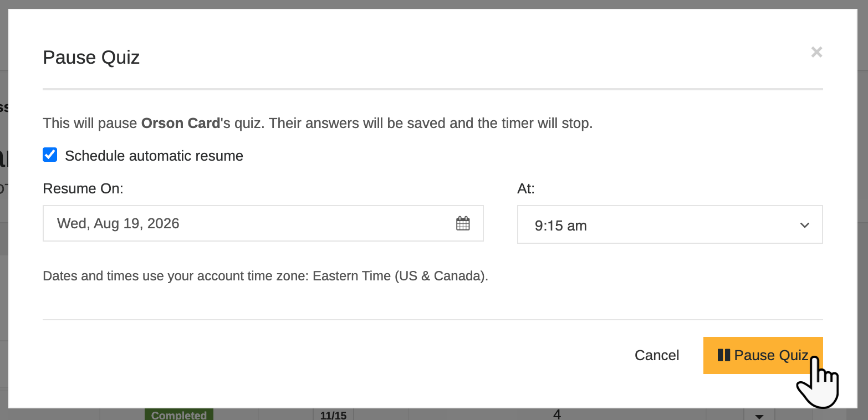Click the 11/15 score cell
The image size is (868, 420).
333,415
